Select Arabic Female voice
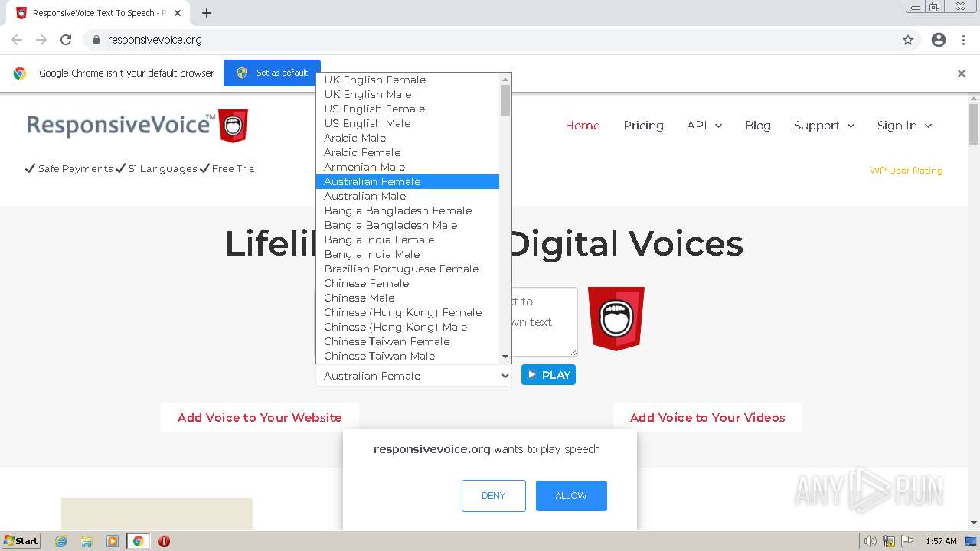Image resolution: width=980 pixels, height=551 pixels. 407,152
